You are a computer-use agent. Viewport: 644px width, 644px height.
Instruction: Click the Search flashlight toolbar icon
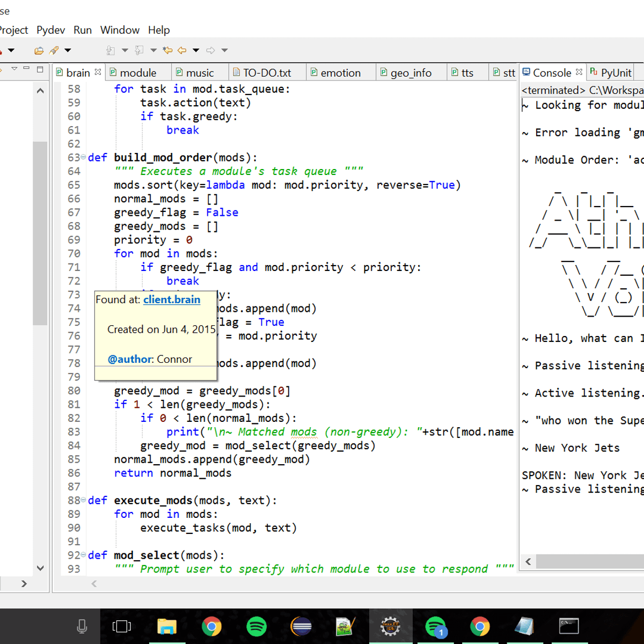click(54, 50)
